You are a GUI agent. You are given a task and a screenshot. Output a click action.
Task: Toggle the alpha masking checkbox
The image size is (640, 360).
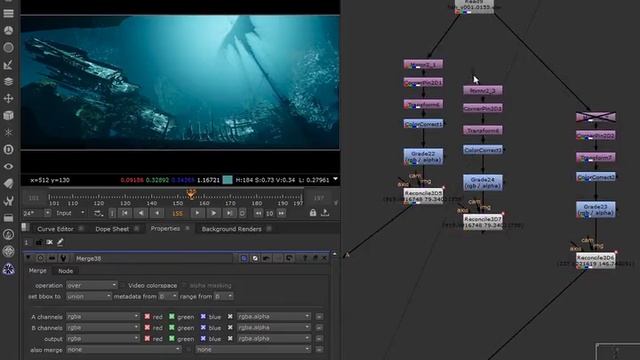(184, 285)
